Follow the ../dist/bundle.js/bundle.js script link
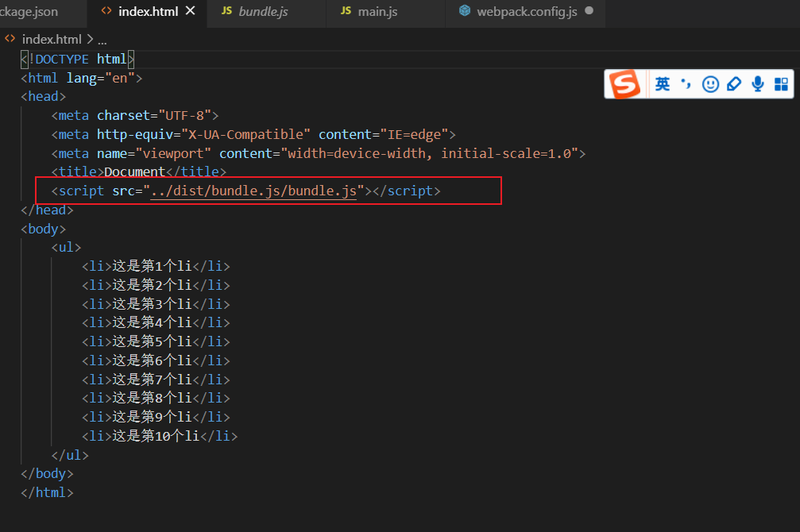This screenshot has width=800, height=532. (253, 191)
